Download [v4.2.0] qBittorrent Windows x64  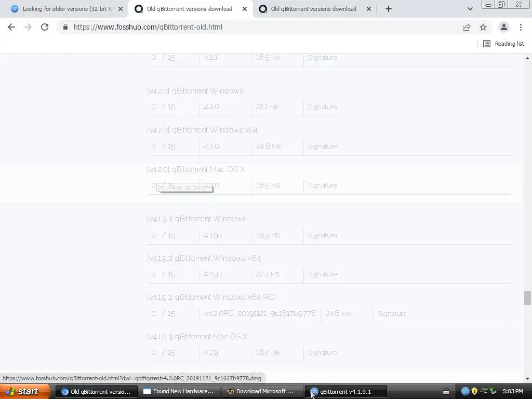(x=202, y=130)
